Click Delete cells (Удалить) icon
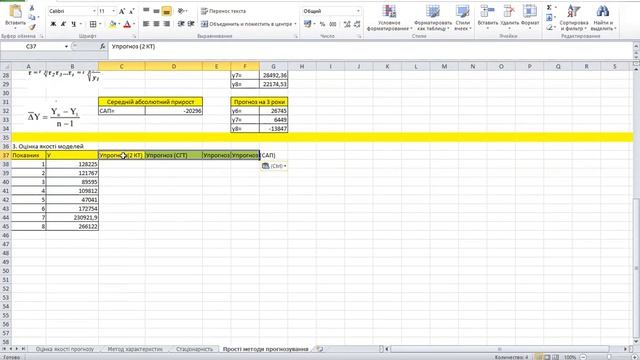 [x=509, y=17]
